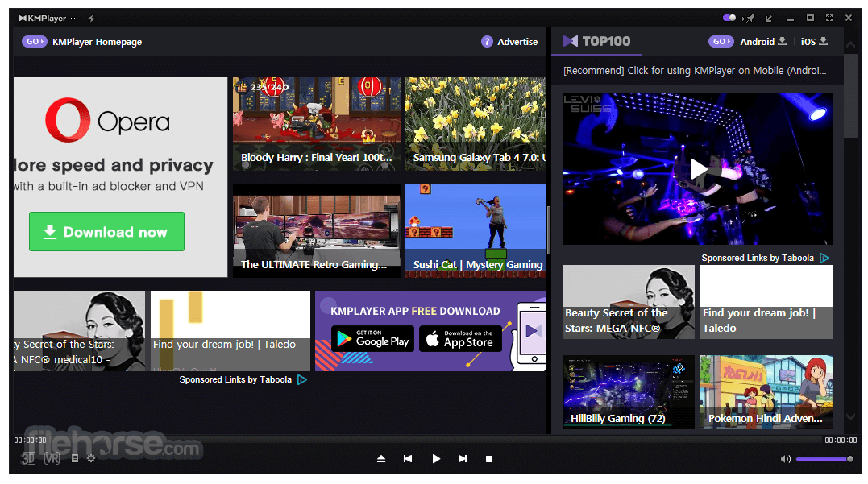This screenshot has height=484, width=868.
Task: Toggle 3D video mode
Action: click(x=28, y=458)
